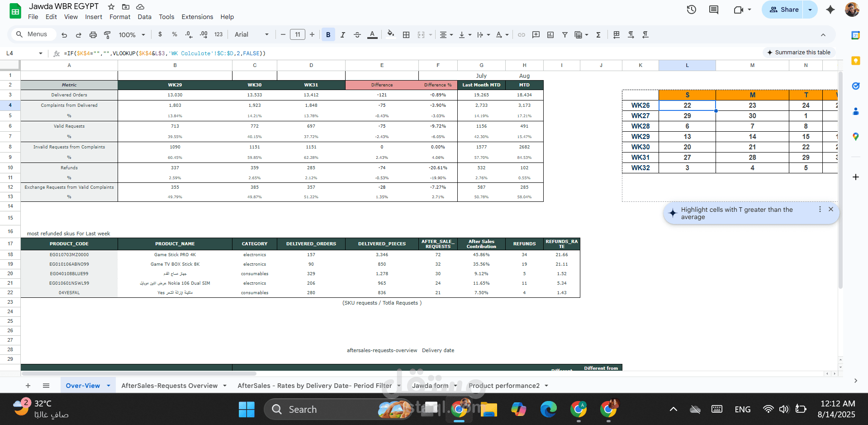The width and height of the screenshot is (868, 425).
Task: Click the Functions sigma icon
Action: coord(598,35)
